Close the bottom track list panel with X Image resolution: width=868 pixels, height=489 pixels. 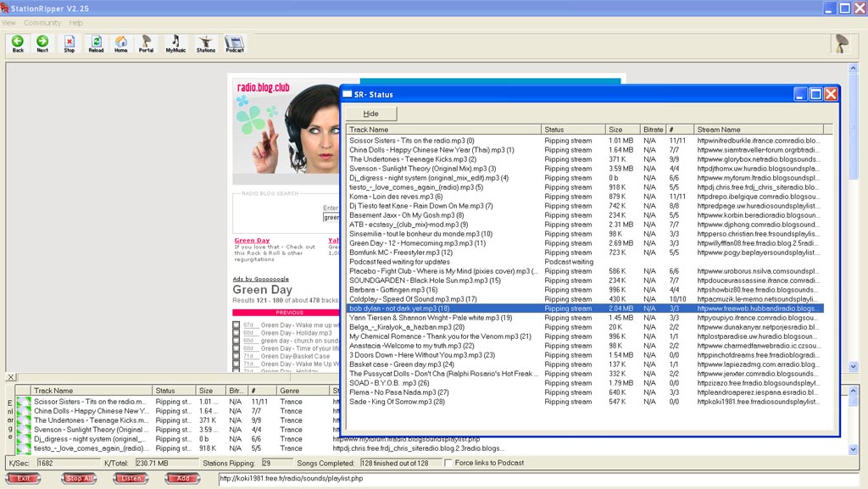click(11, 377)
